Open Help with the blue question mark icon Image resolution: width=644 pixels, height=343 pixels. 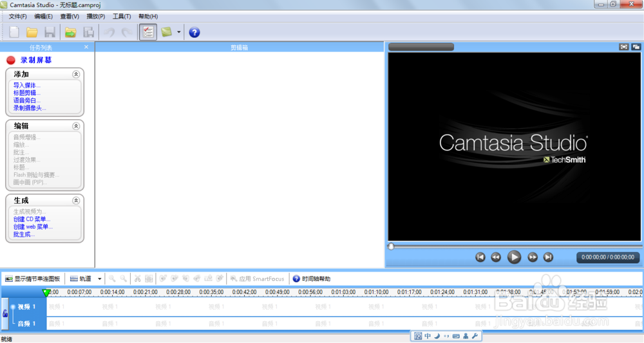tap(194, 32)
